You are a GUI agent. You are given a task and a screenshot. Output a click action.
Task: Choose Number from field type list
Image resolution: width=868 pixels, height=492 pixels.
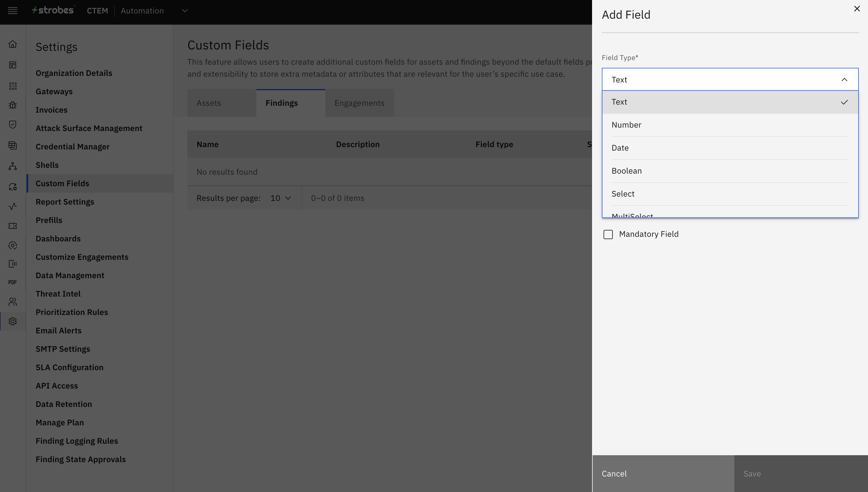point(626,125)
